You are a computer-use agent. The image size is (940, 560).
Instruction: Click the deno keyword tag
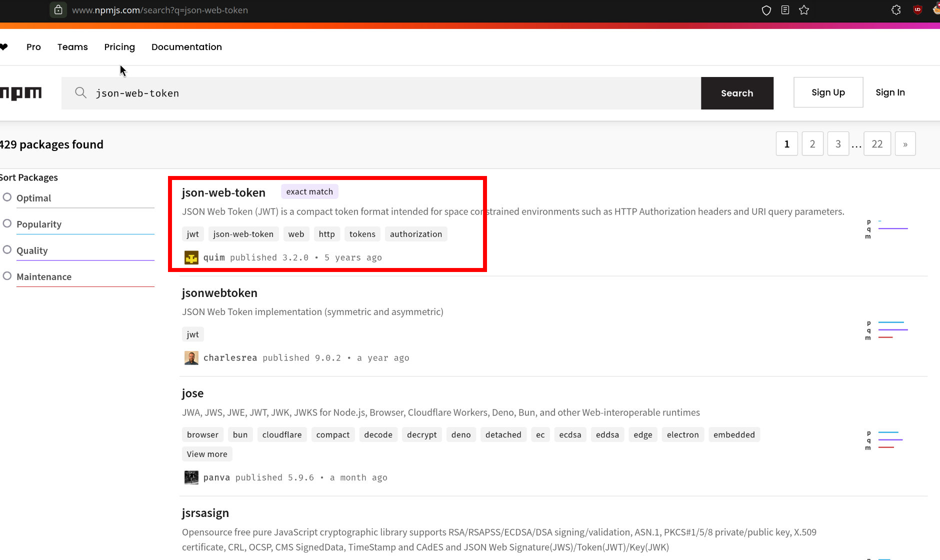point(461,434)
